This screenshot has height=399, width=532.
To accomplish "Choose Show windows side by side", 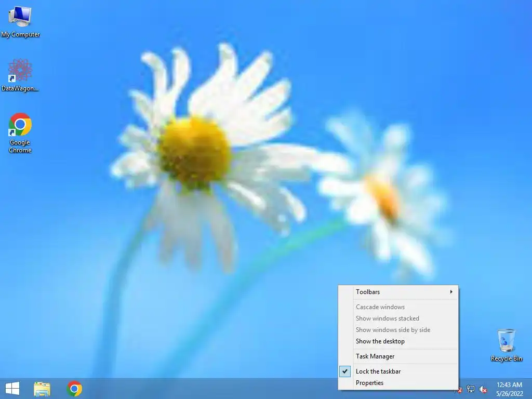I will click(398, 330).
